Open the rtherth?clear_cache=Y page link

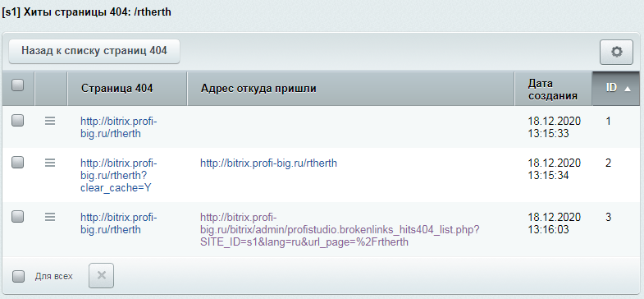pos(119,176)
